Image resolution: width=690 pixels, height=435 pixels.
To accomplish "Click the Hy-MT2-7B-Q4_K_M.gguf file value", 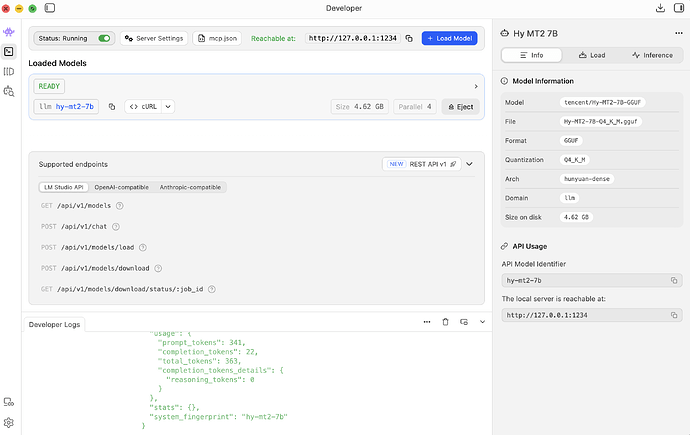I will tap(601, 121).
